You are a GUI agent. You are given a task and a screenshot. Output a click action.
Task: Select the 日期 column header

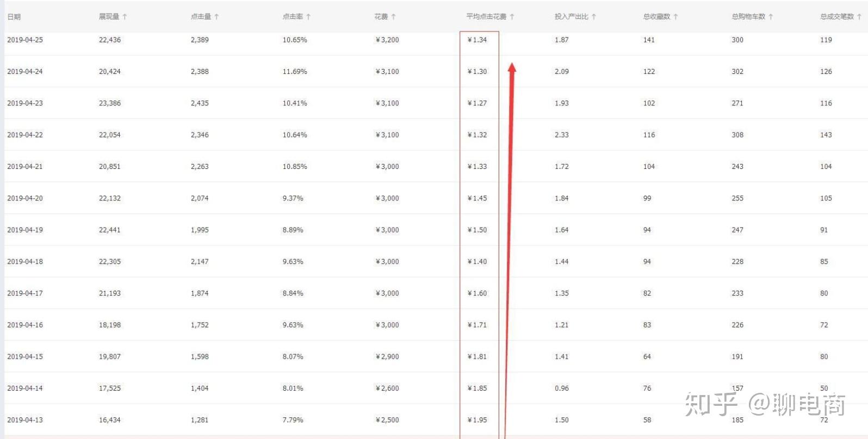click(14, 17)
